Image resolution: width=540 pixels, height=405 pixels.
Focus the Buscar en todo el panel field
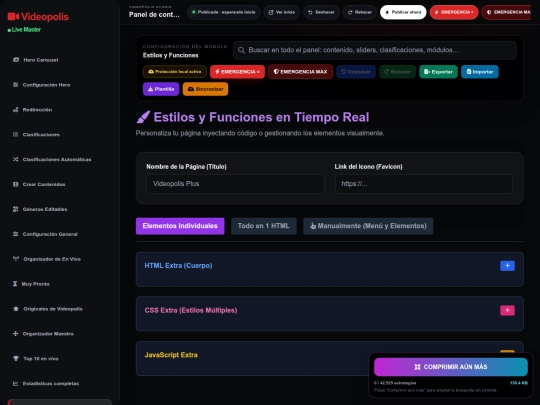click(375, 50)
